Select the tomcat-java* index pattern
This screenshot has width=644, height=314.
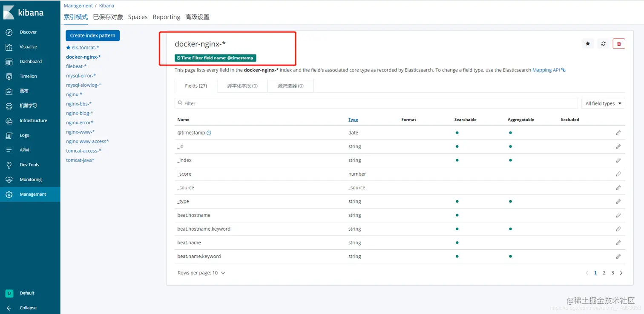tap(80, 160)
